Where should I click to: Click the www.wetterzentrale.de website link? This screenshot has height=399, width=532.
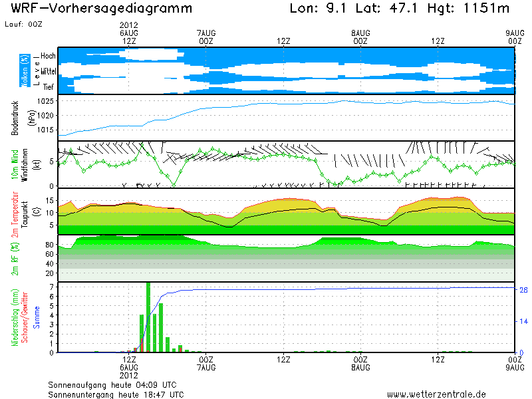436,394
